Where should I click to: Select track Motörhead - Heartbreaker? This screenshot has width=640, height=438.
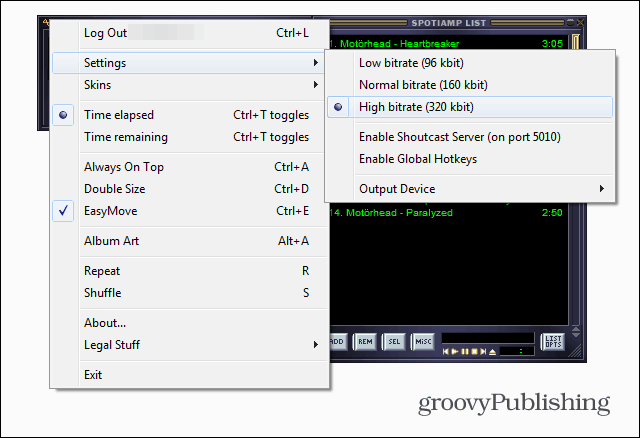point(447,44)
